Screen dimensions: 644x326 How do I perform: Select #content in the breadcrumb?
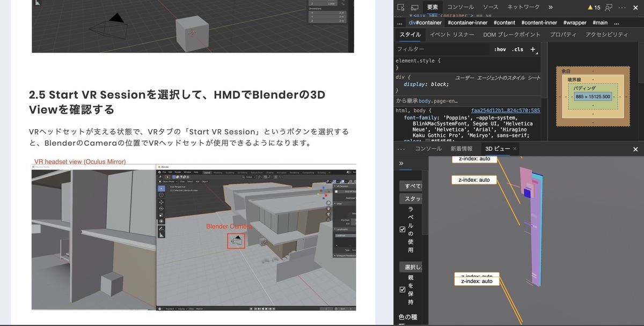coord(504,23)
